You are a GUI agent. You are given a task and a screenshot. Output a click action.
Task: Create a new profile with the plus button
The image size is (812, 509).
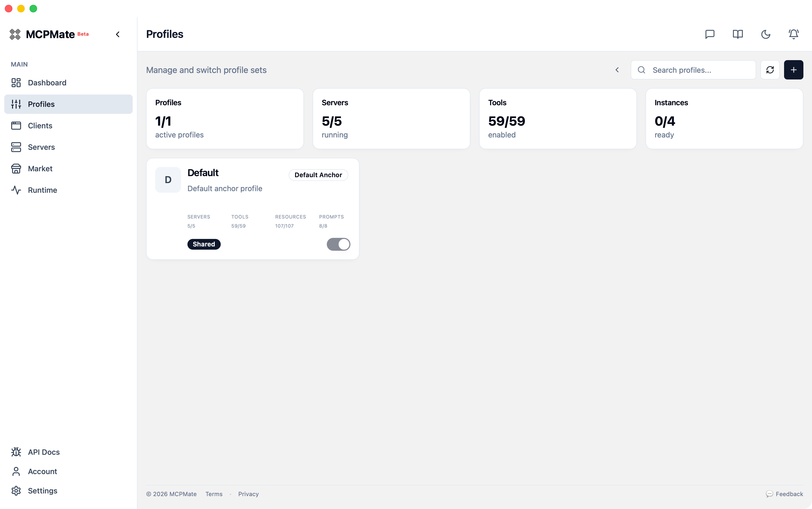[x=793, y=70]
